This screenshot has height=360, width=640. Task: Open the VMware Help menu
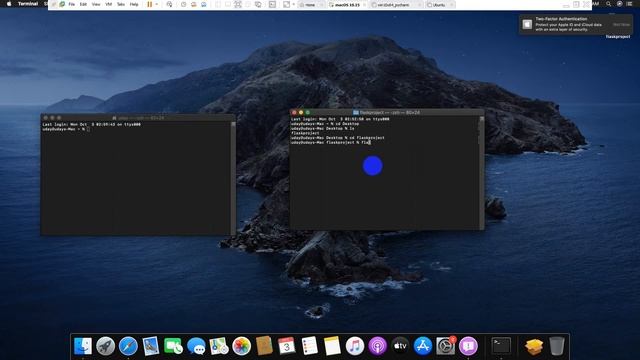coord(134,4)
